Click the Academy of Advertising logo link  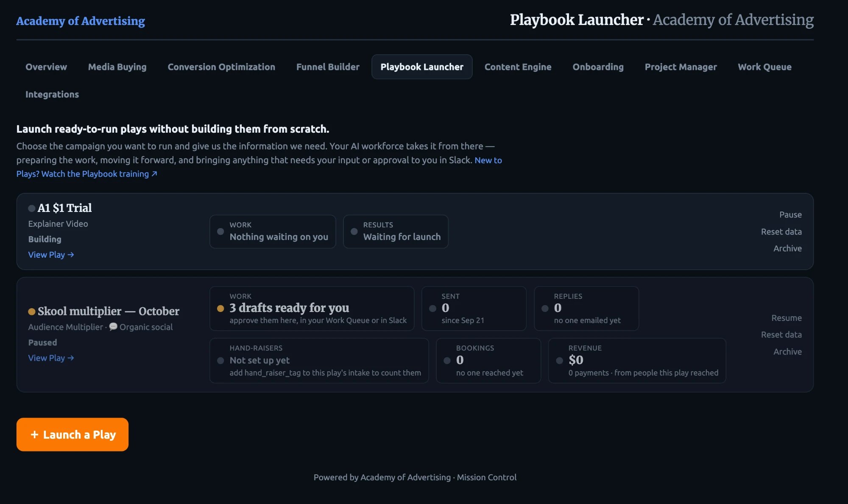click(x=81, y=21)
